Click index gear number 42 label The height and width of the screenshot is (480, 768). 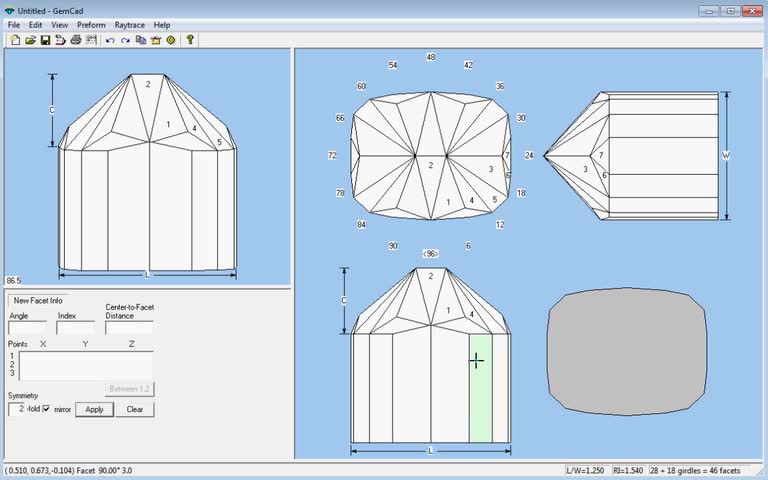[468, 65]
